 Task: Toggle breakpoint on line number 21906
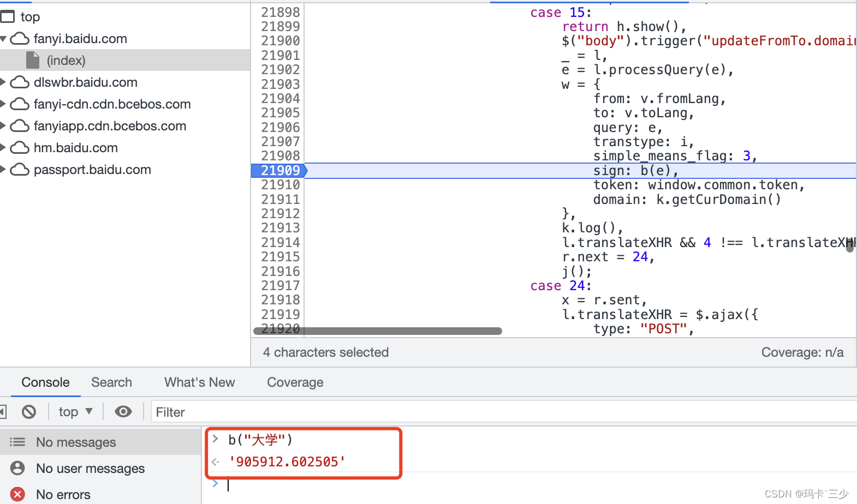pyautogui.click(x=281, y=128)
